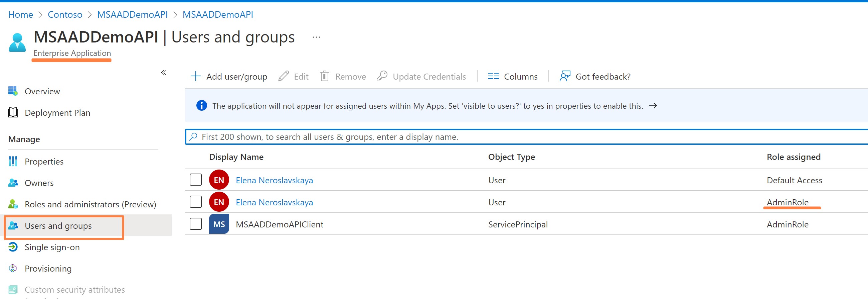The image size is (868, 299).
Task: Click Default Access role cell
Action: click(794, 180)
